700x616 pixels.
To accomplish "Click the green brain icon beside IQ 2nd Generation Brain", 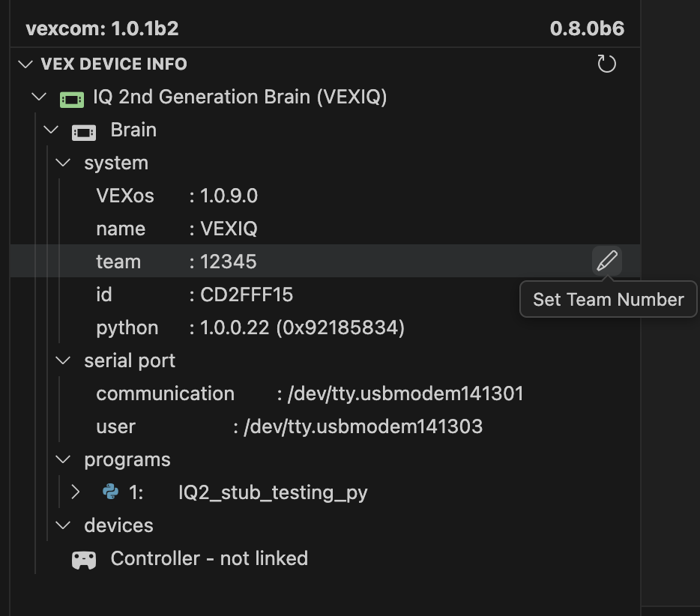I will pyautogui.click(x=71, y=97).
